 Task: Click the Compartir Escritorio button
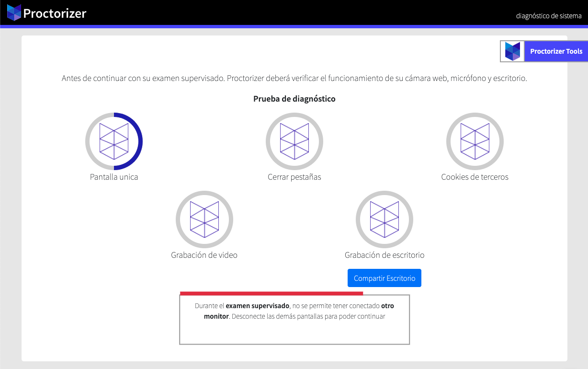384,278
